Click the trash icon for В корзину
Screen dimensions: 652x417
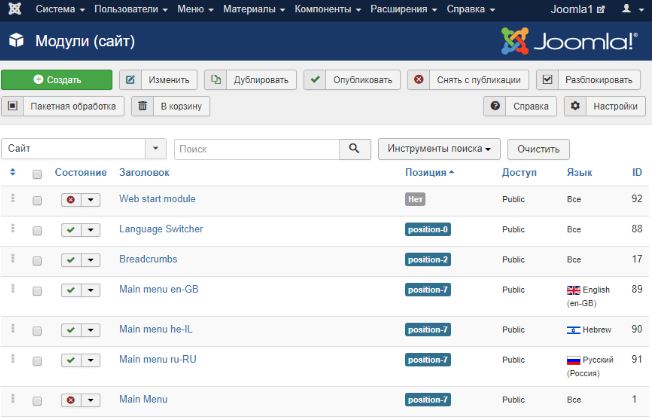click(143, 106)
